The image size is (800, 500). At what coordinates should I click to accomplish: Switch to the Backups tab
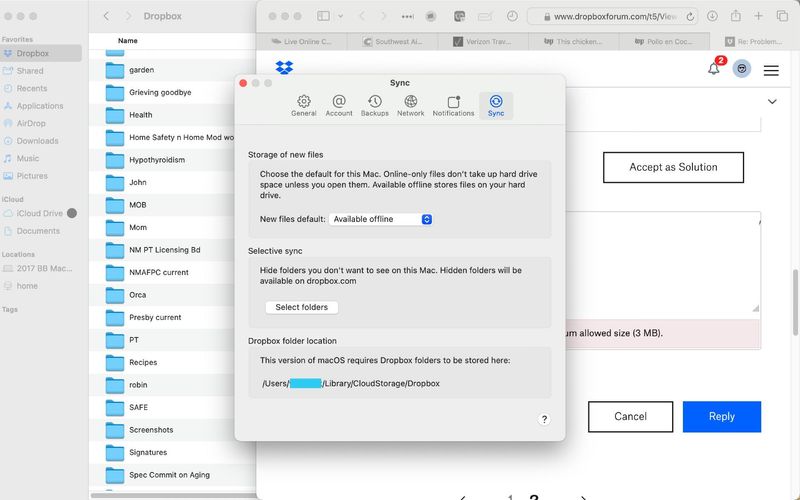pyautogui.click(x=374, y=106)
